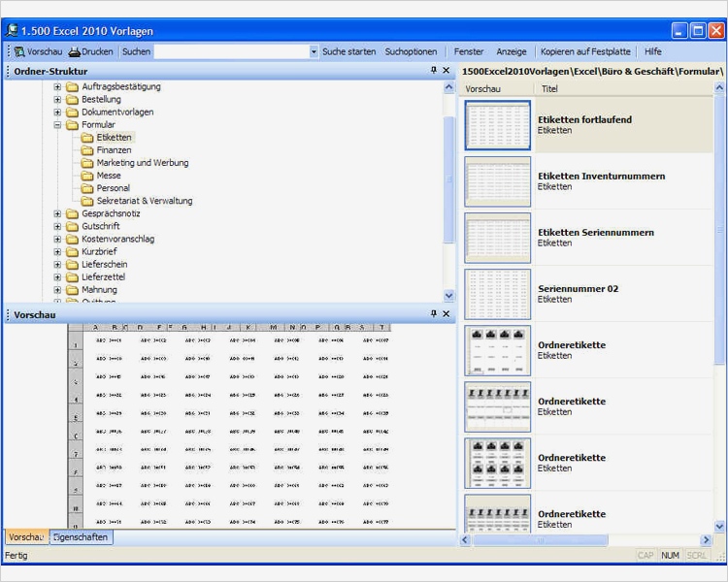Collapse the Formular folder node
Viewport: 728px width, 582px height.
pos(57,125)
